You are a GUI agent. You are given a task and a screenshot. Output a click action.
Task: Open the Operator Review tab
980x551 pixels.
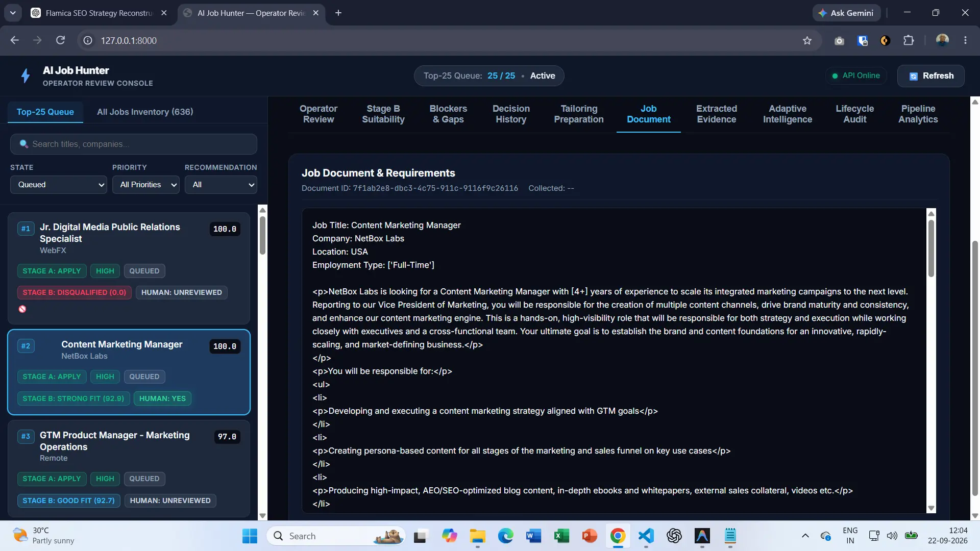(318, 114)
